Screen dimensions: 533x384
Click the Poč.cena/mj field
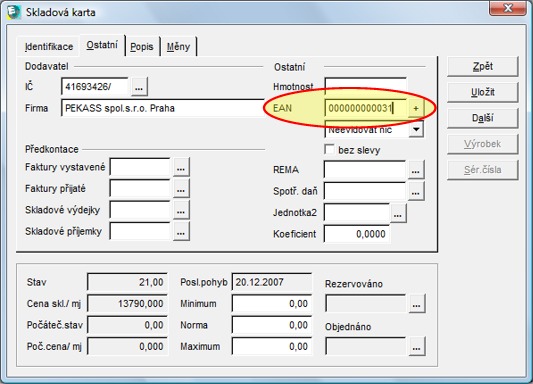(127, 346)
